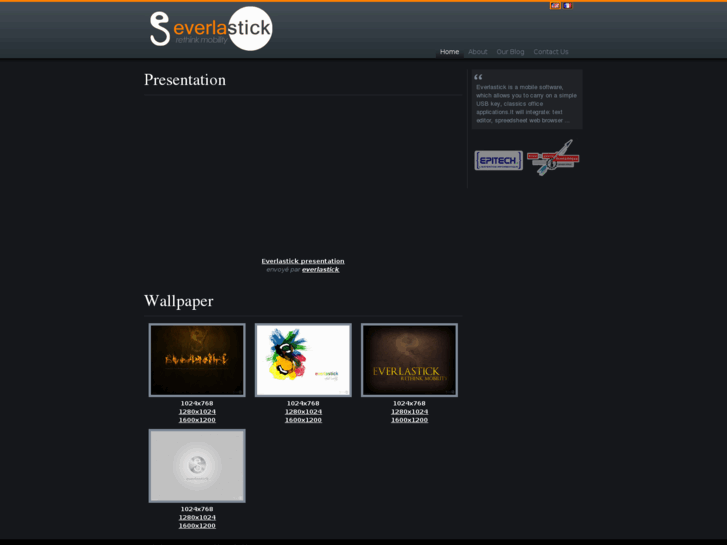Click the Wallpaper heading
This screenshot has height=545, width=727.
click(x=179, y=301)
